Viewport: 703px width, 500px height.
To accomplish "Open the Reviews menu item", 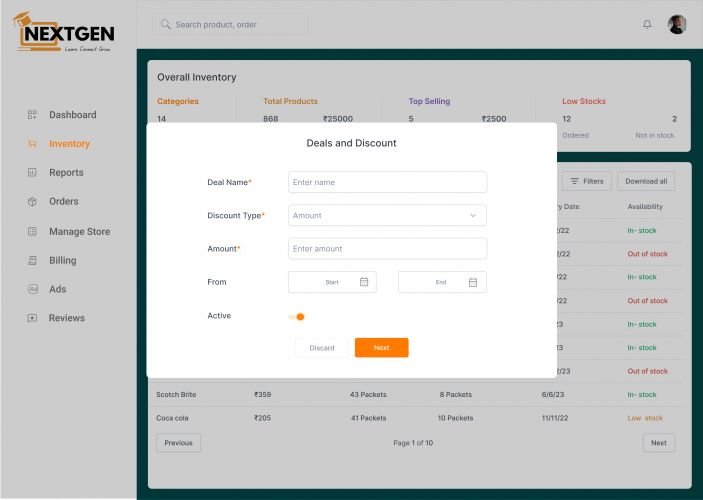I will [x=67, y=318].
